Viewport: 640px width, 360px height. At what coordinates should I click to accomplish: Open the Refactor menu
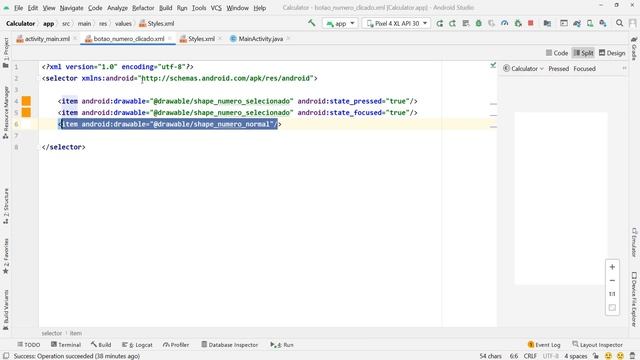[x=143, y=8]
